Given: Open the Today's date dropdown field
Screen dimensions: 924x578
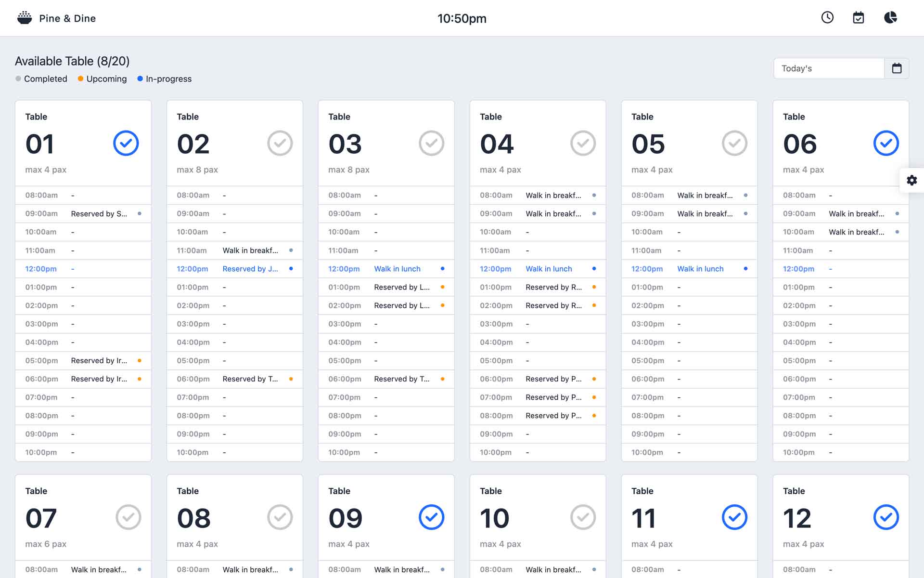Looking at the screenshot, I should coord(829,68).
